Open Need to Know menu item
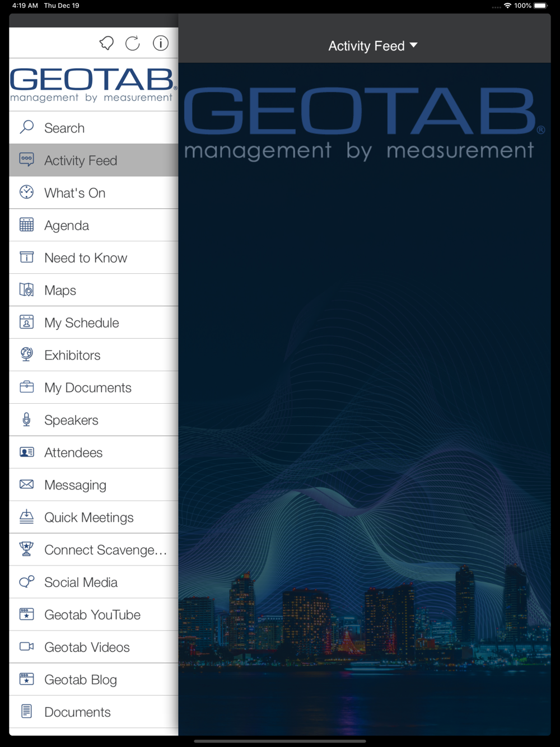 [x=94, y=258]
